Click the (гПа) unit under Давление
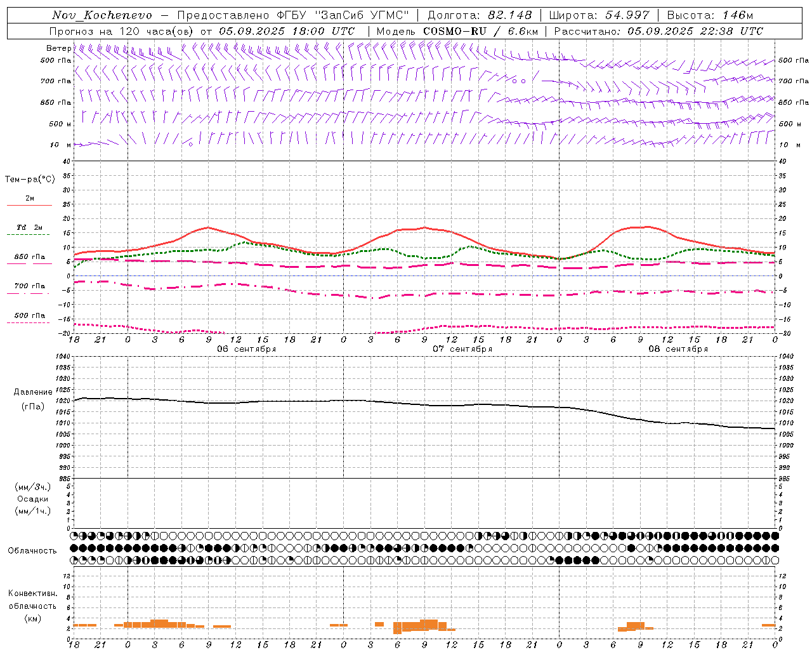Viewport: 812px width, 650px height. [33, 406]
